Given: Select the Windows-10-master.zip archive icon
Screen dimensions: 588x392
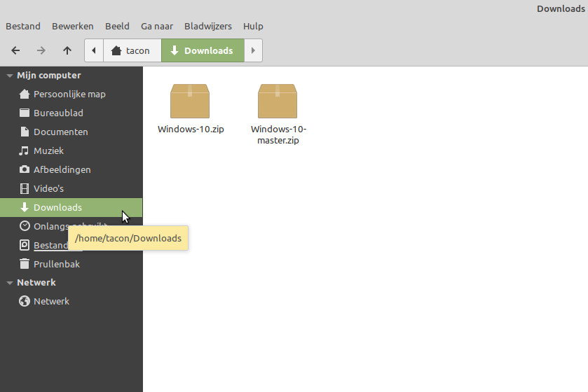Looking at the screenshot, I should click(278, 101).
